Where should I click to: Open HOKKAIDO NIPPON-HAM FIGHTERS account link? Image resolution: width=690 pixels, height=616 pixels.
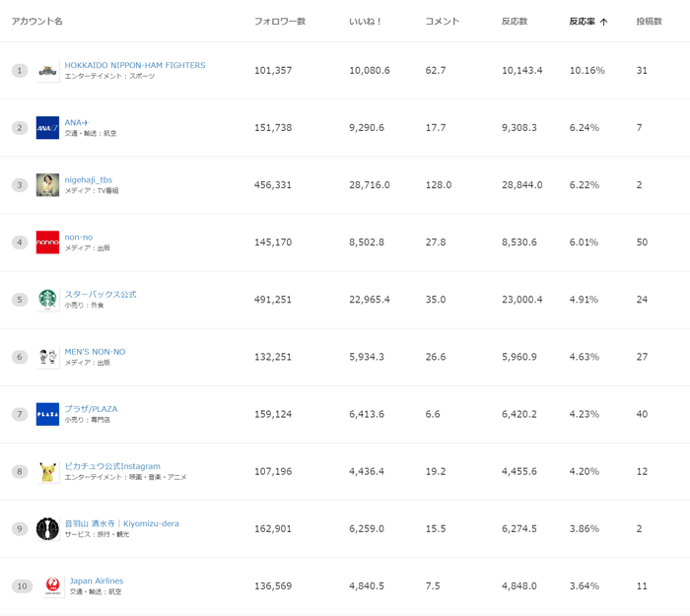click(135, 65)
